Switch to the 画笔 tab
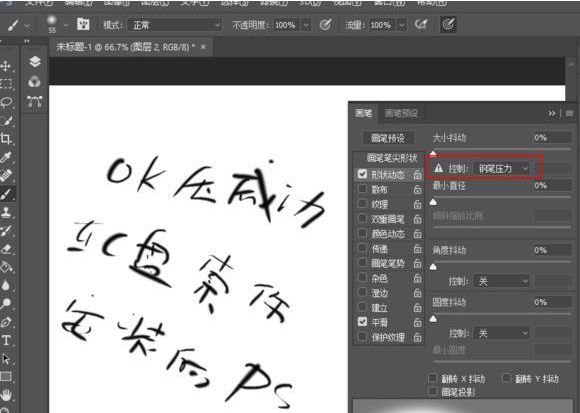Viewport: 580px width, 413px height. coord(364,113)
